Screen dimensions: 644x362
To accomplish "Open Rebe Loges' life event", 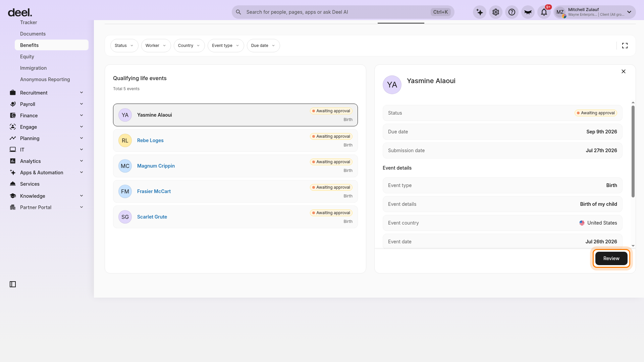I will tap(235, 140).
